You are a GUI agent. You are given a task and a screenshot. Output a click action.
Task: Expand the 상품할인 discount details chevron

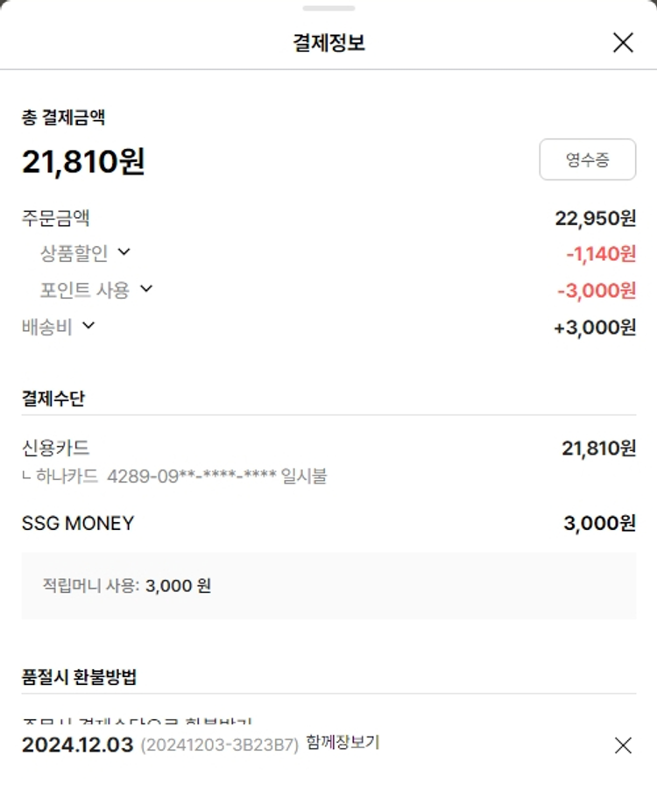point(124,252)
